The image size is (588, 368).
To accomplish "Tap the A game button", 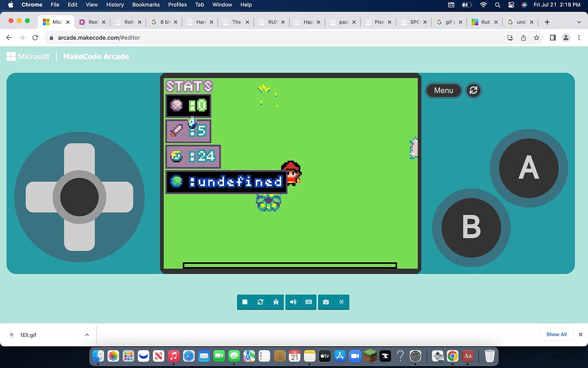I will [x=529, y=168].
